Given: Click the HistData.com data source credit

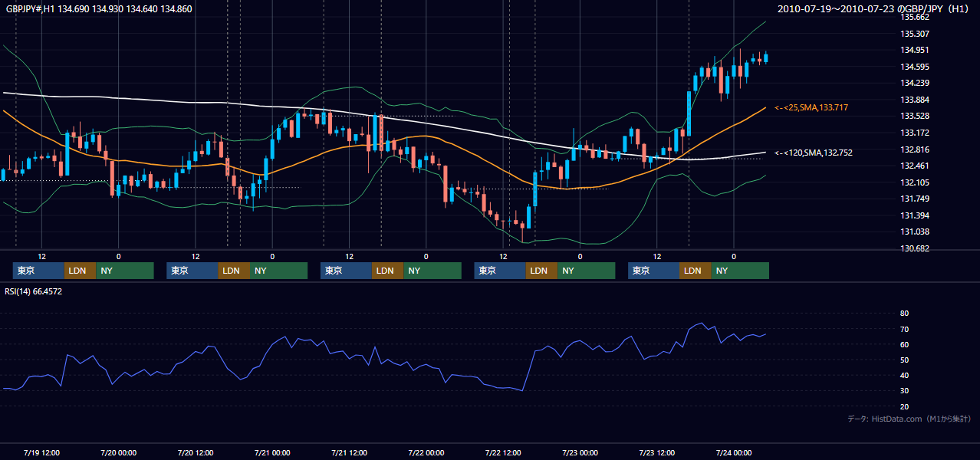Looking at the screenshot, I should (x=909, y=419).
